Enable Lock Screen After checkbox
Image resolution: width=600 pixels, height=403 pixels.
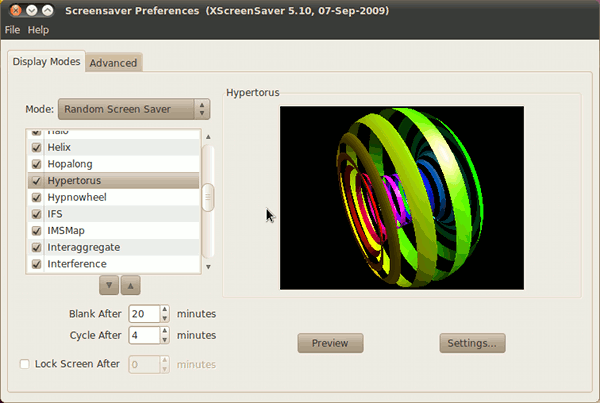(x=25, y=364)
